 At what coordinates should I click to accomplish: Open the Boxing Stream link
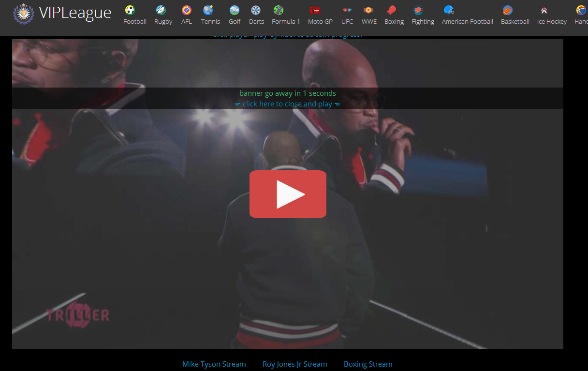368,364
